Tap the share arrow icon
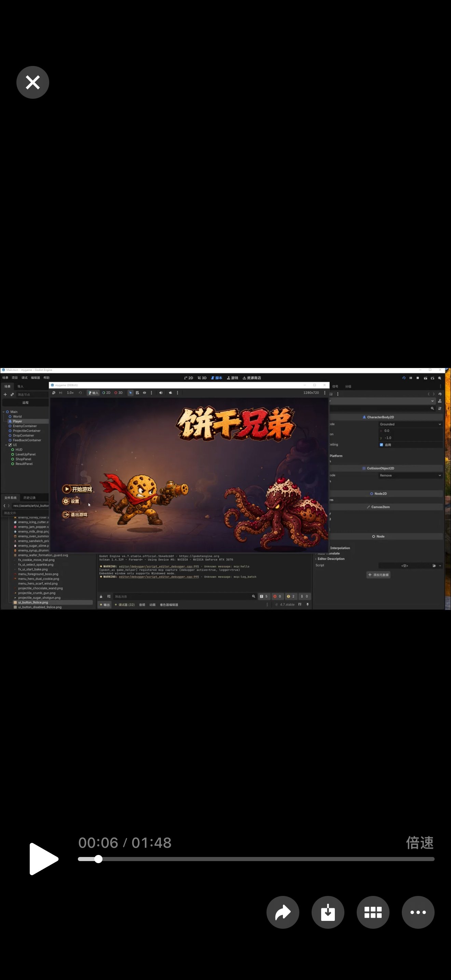This screenshot has height=980, width=451. (283, 912)
